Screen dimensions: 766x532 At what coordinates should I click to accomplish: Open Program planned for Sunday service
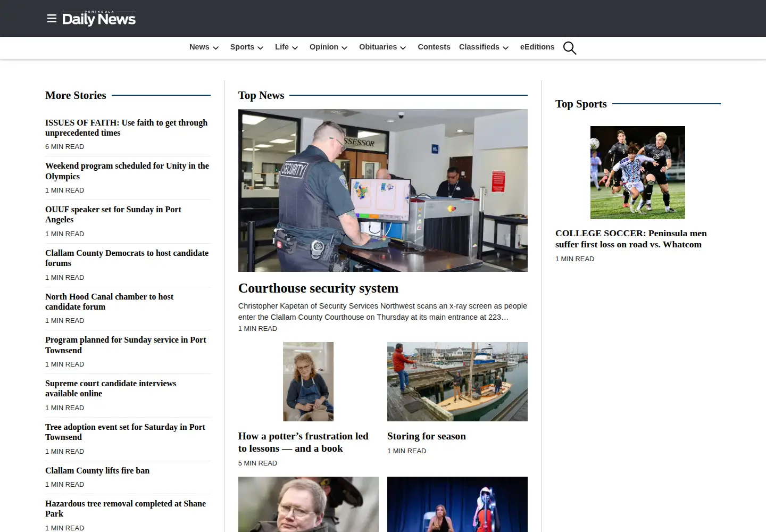click(126, 345)
